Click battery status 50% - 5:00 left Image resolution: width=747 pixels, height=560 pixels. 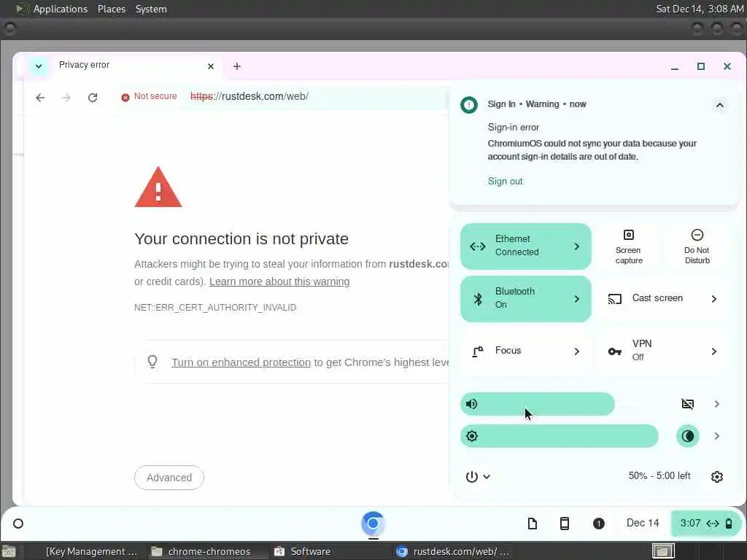tap(659, 475)
